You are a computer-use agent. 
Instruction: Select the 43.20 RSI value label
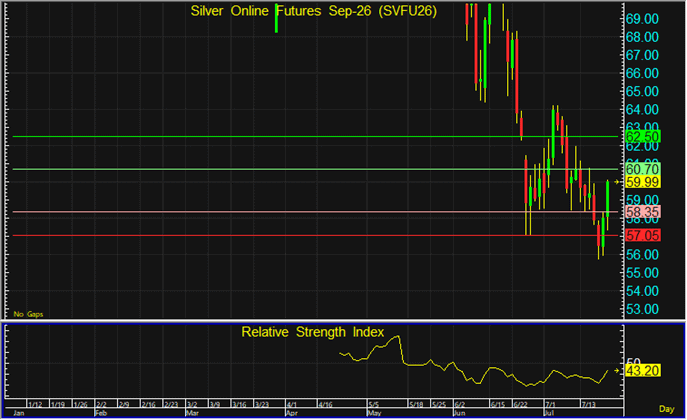tap(642, 371)
